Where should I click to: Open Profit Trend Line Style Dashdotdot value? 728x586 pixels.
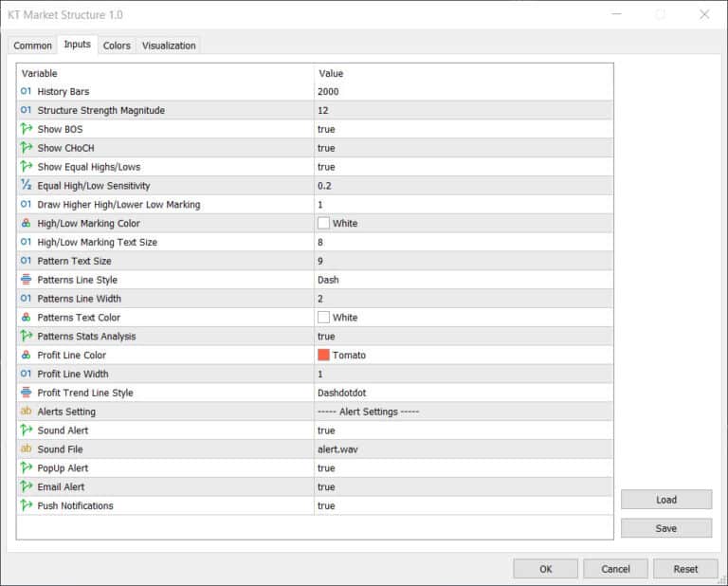[x=464, y=393]
